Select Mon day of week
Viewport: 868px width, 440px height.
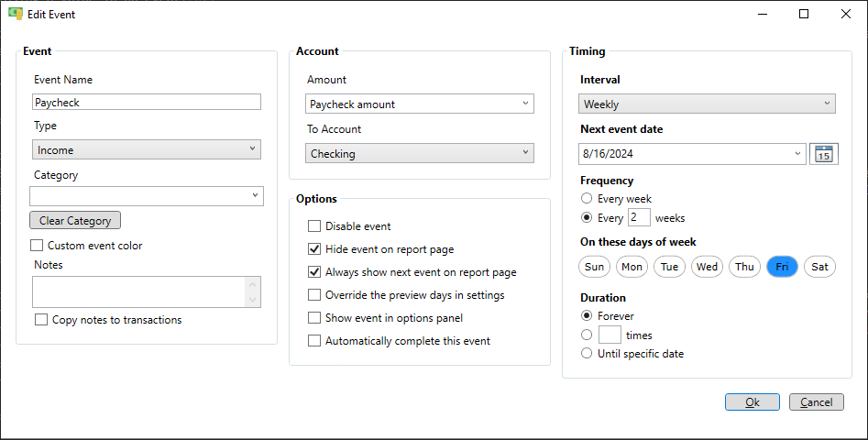tap(632, 267)
